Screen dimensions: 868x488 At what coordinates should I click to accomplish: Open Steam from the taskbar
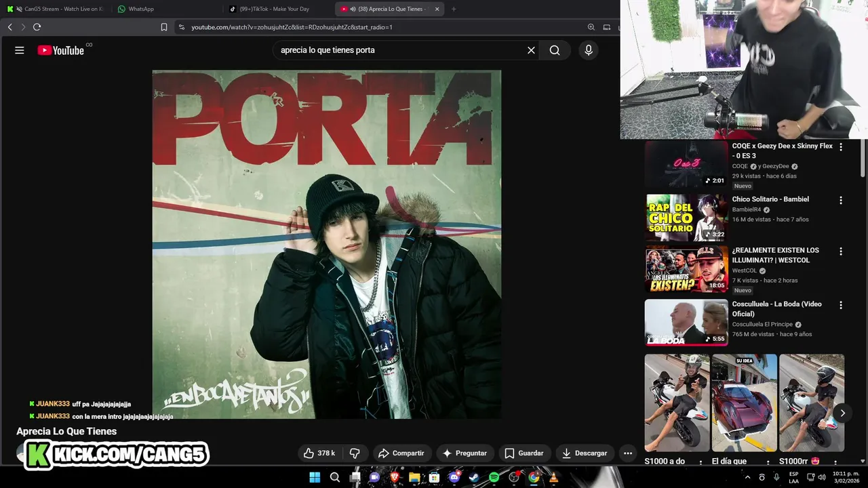[x=474, y=477]
